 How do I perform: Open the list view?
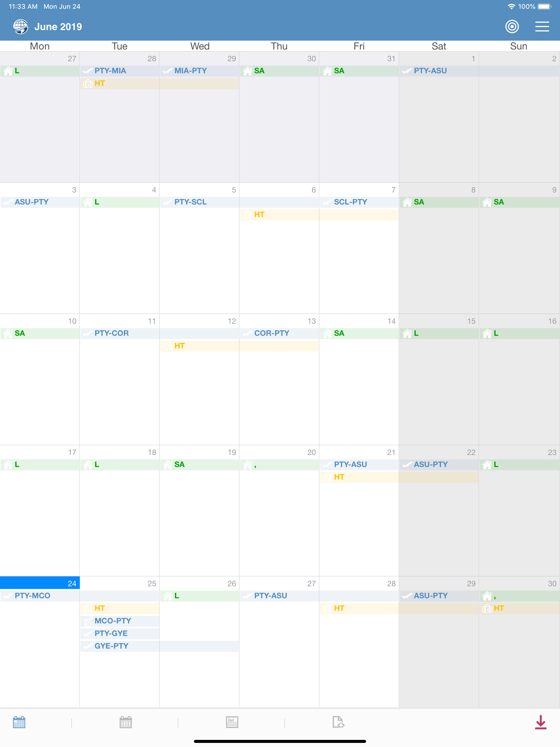click(x=232, y=722)
